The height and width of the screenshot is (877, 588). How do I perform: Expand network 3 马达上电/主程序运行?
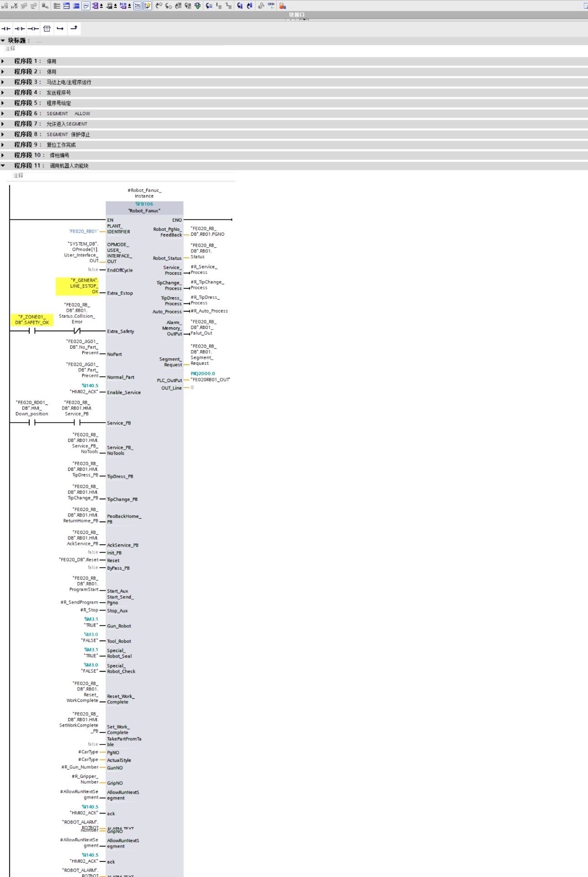(3, 82)
